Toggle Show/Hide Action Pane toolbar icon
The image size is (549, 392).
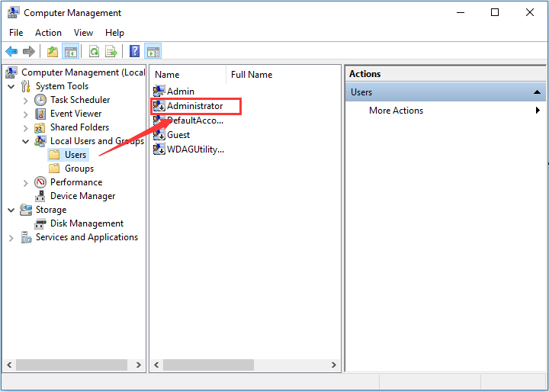(152, 51)
